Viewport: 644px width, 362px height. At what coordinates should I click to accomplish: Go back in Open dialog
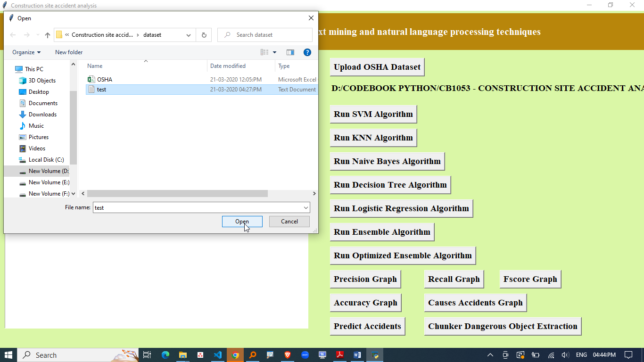(x=13, y=35)
